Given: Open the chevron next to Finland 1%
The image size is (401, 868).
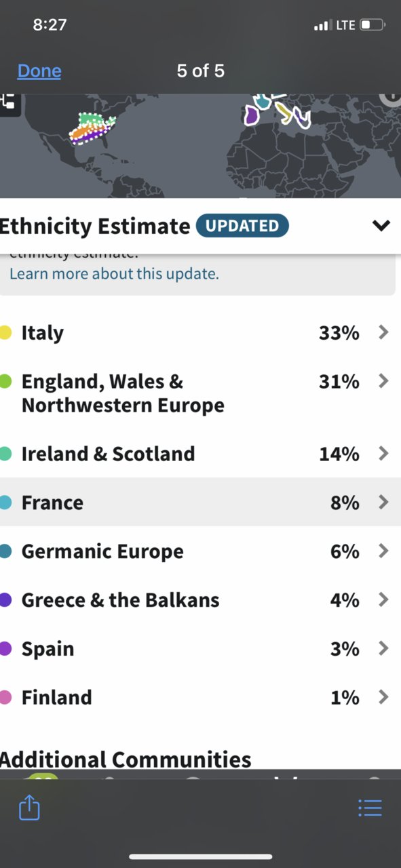Looking at the screenshot, I should coord(383,697).
